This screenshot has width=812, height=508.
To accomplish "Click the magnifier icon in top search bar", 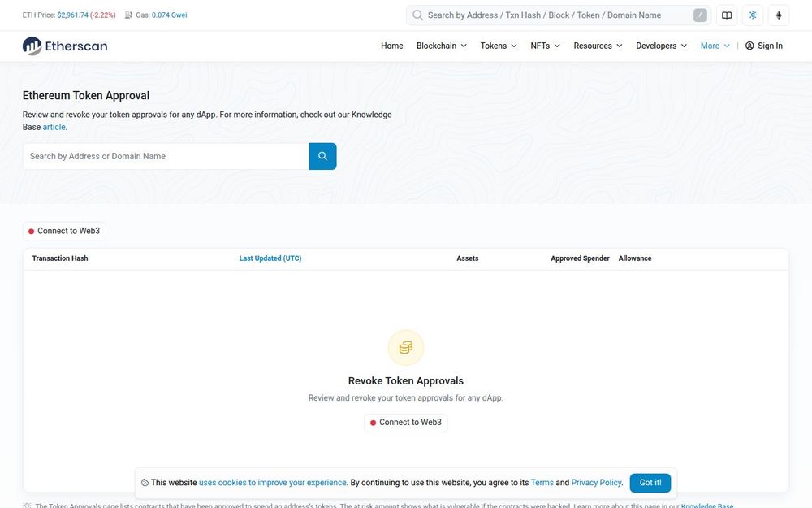I will click(417, 15).
